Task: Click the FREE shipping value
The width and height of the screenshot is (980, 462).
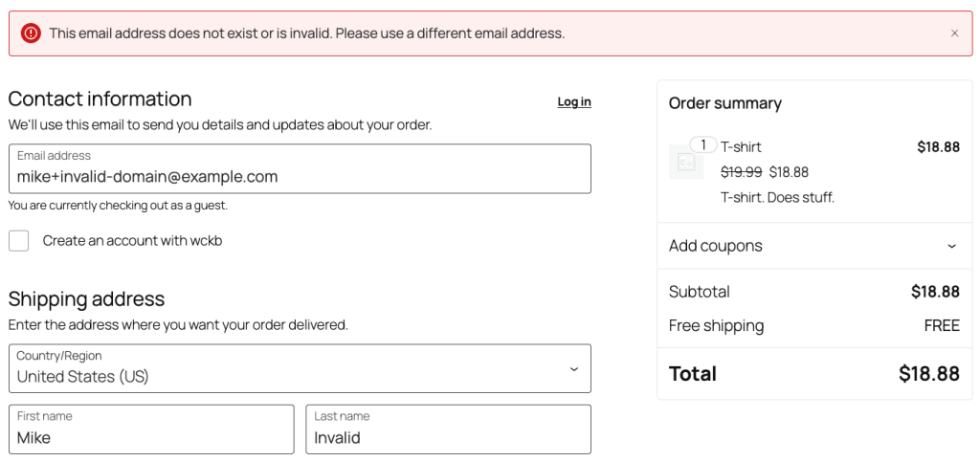Action: coord(941,326)
